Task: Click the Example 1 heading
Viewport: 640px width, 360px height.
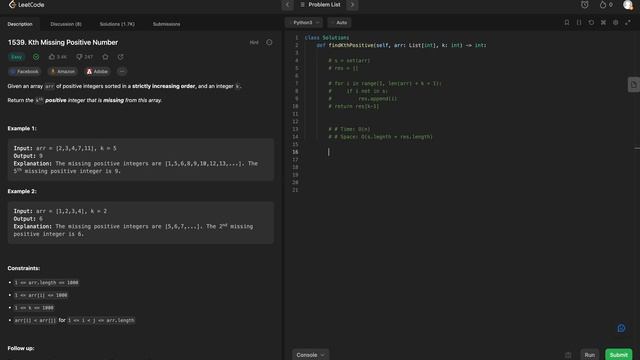Action: click(22, 128)
